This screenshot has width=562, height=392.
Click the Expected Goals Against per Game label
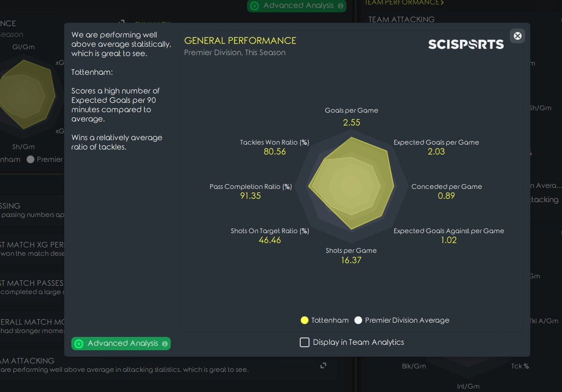tap(448, 231)
